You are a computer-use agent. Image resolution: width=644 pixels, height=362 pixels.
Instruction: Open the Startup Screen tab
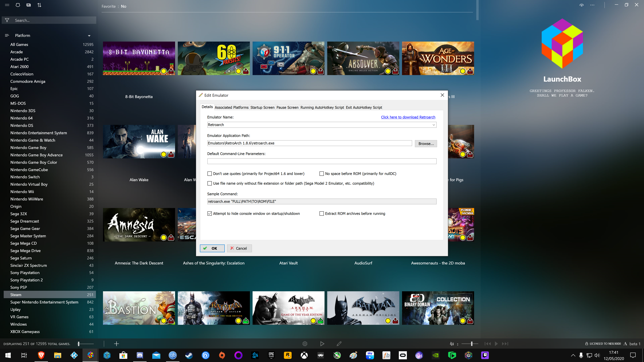pyautogui.click(x=262, y=107)
